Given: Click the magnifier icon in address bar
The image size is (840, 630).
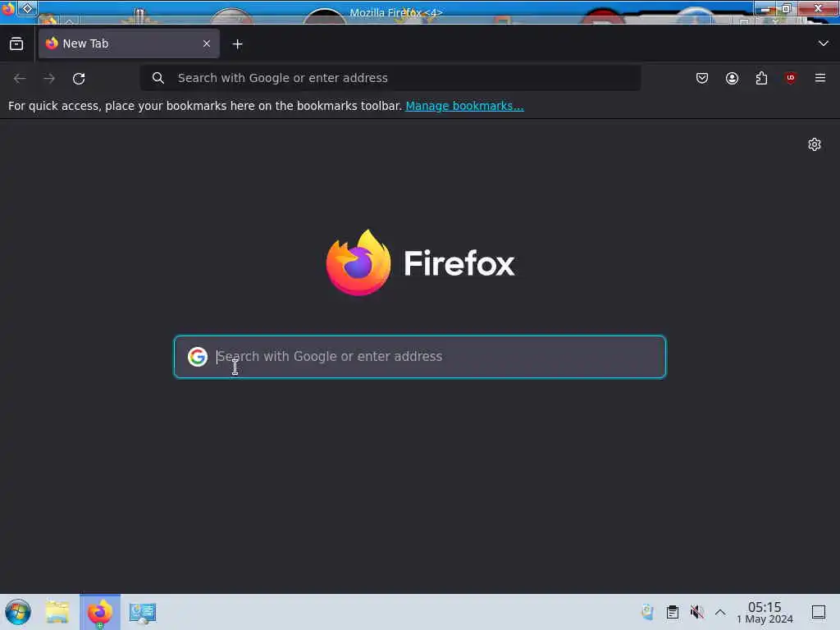Looking at the screenshot, I should coord(157,78).
